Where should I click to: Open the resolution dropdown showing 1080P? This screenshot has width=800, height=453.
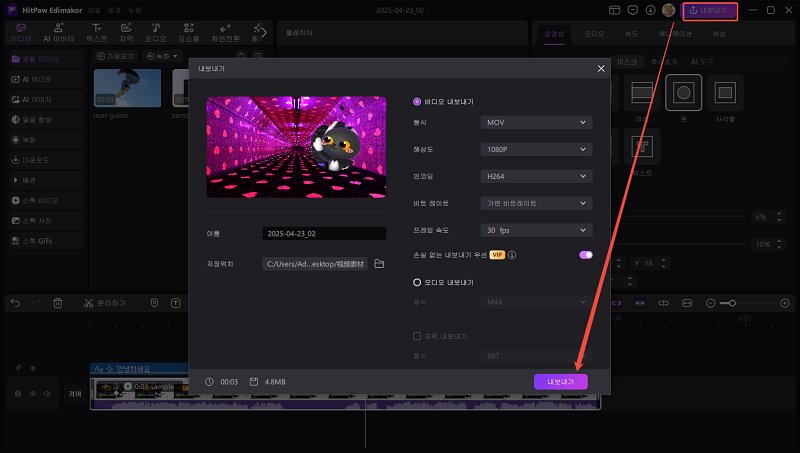[x=536, y=149]
